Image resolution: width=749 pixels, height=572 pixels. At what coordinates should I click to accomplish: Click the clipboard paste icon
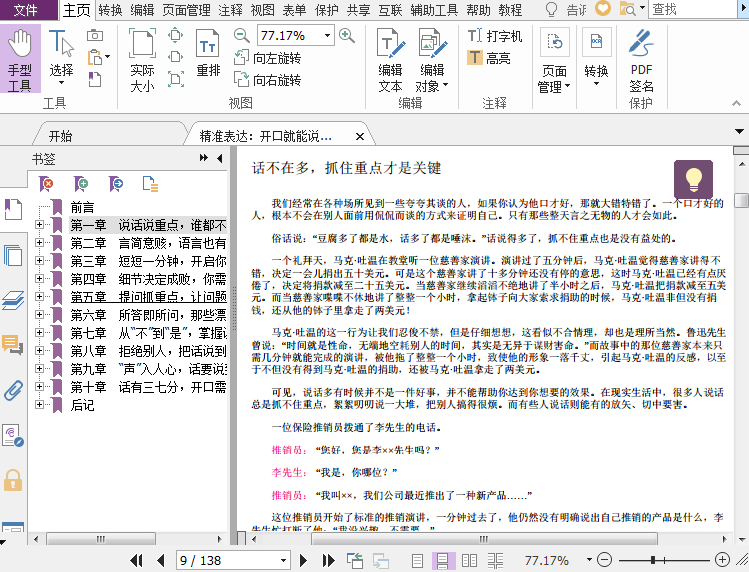[x=96, y=57]
